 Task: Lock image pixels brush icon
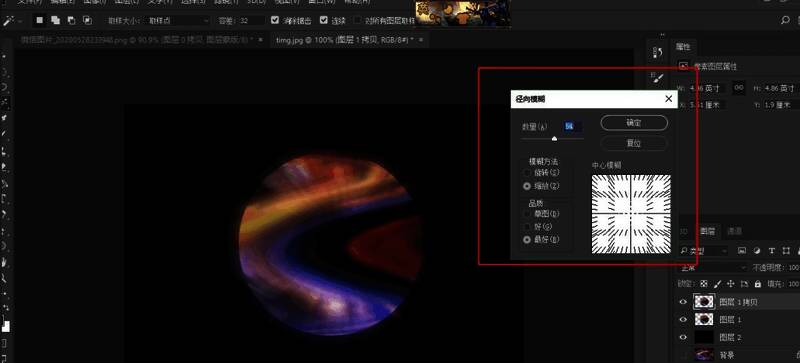coord(717,284)
